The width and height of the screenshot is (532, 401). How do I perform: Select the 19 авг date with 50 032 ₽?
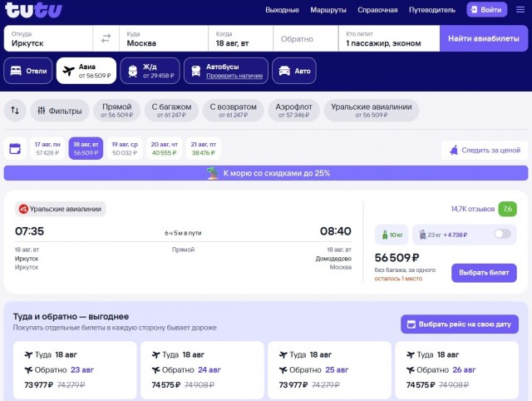(x=125, y=149)
